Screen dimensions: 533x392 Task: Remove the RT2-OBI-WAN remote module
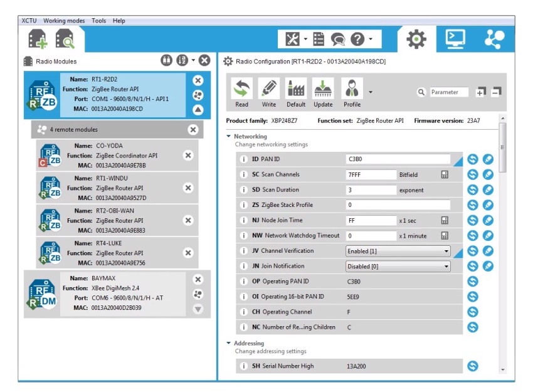188,220
